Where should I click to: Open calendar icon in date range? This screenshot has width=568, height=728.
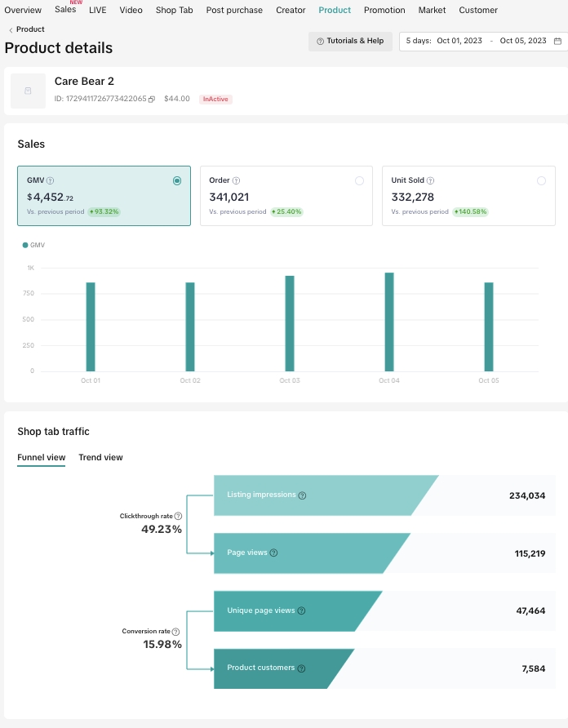coord(557,41)
